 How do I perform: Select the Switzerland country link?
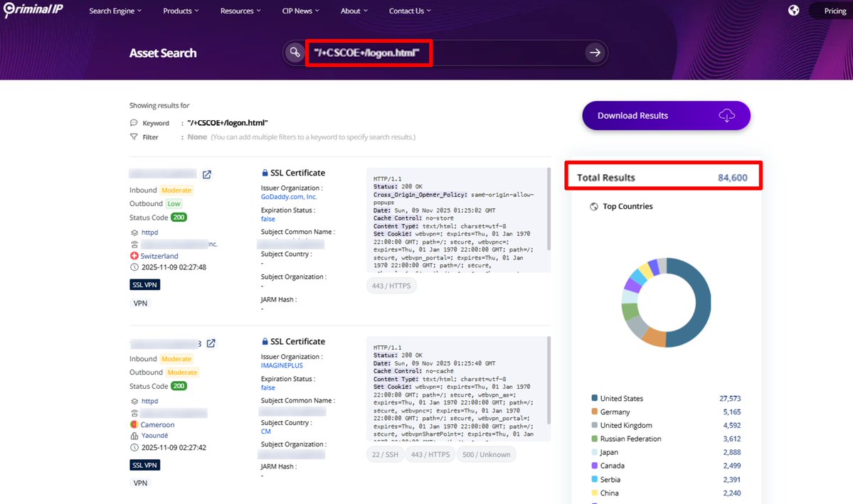click(x=159, y=255)
